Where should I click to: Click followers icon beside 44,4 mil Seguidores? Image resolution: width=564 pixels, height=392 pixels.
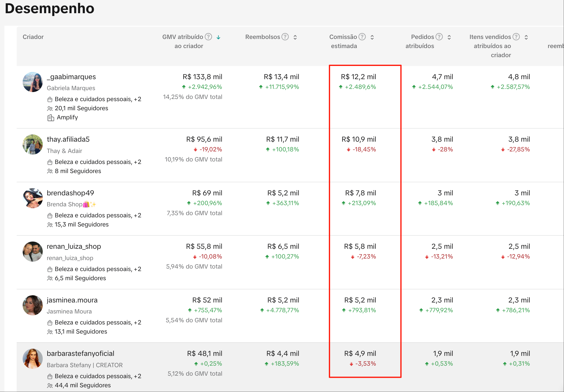coord(50,385)
